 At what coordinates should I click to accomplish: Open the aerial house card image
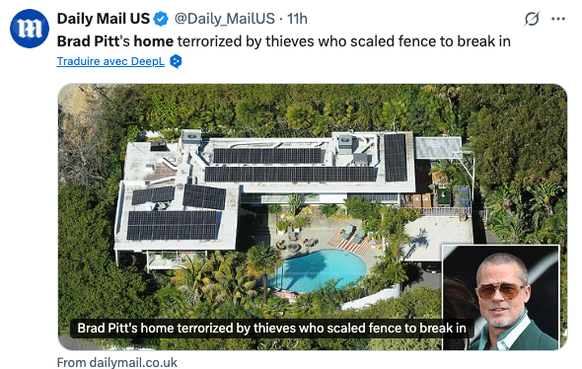(x=312, y=217)
